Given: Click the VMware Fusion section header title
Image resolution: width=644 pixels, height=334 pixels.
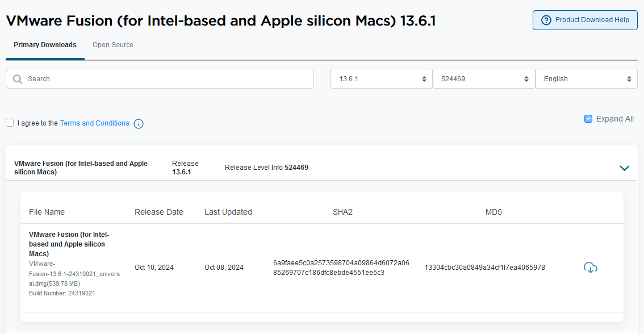Looking at the screenshot, I should point(81,168).
